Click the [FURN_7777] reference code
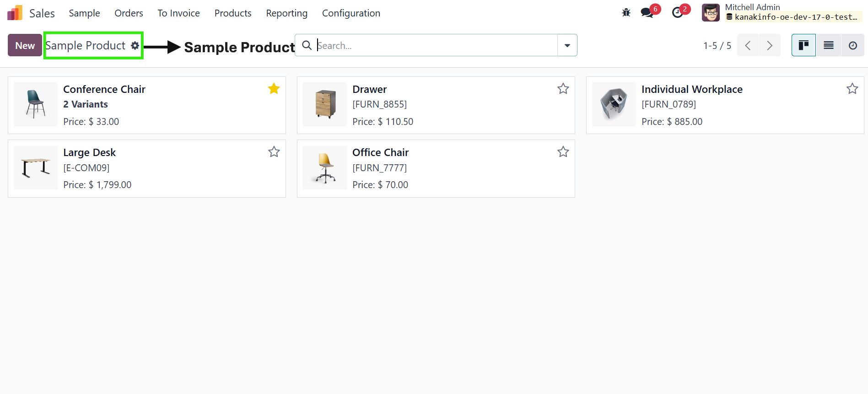The image size is (868, 394). click(379, 168)
